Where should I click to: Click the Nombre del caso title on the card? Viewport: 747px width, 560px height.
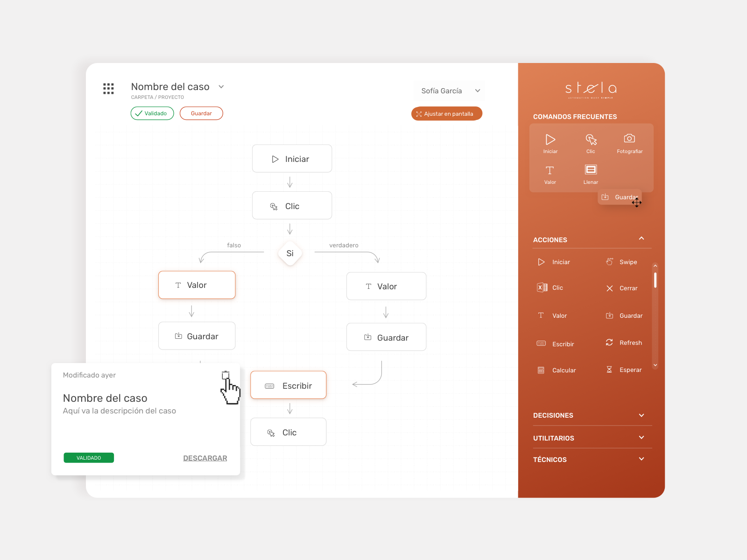click(105, 398)
